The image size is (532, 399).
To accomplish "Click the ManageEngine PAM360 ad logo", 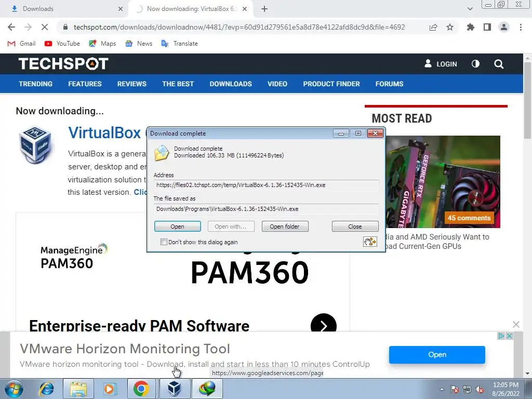I will coord(74,256).
